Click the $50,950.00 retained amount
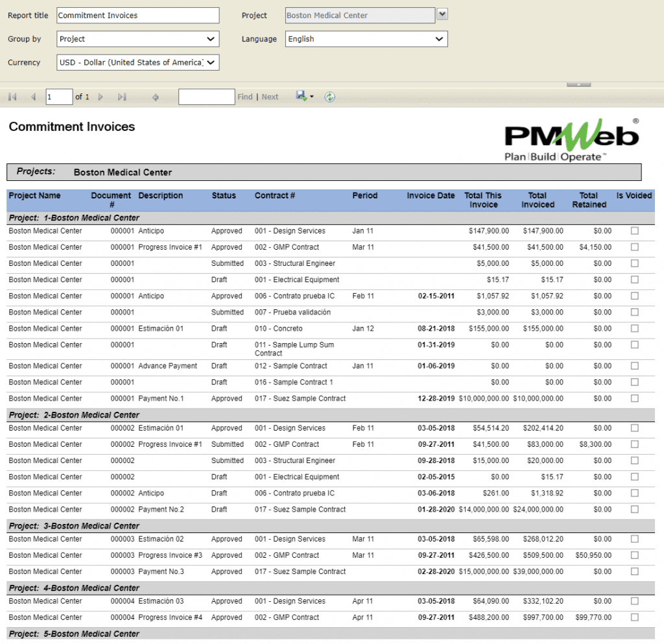 point(593,555)
